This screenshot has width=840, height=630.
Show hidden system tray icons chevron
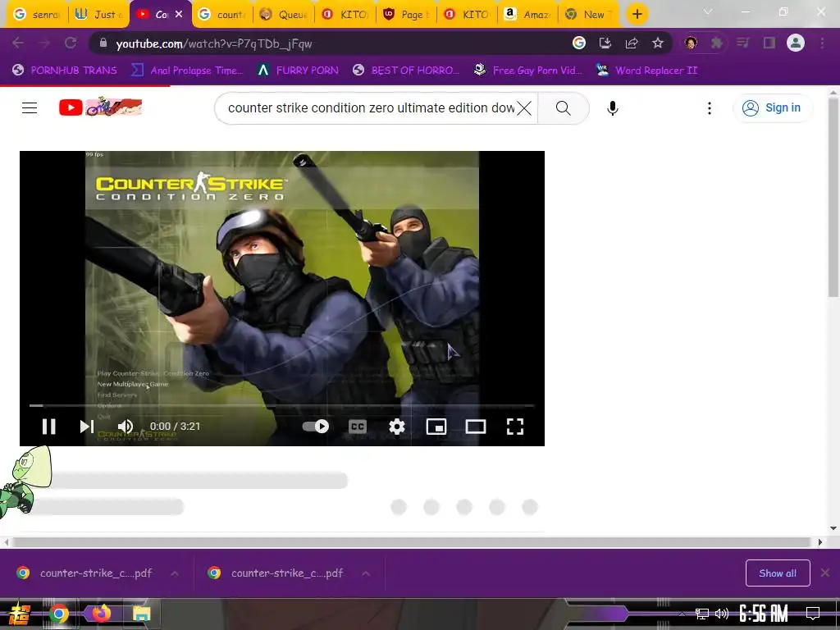(682, 614)
